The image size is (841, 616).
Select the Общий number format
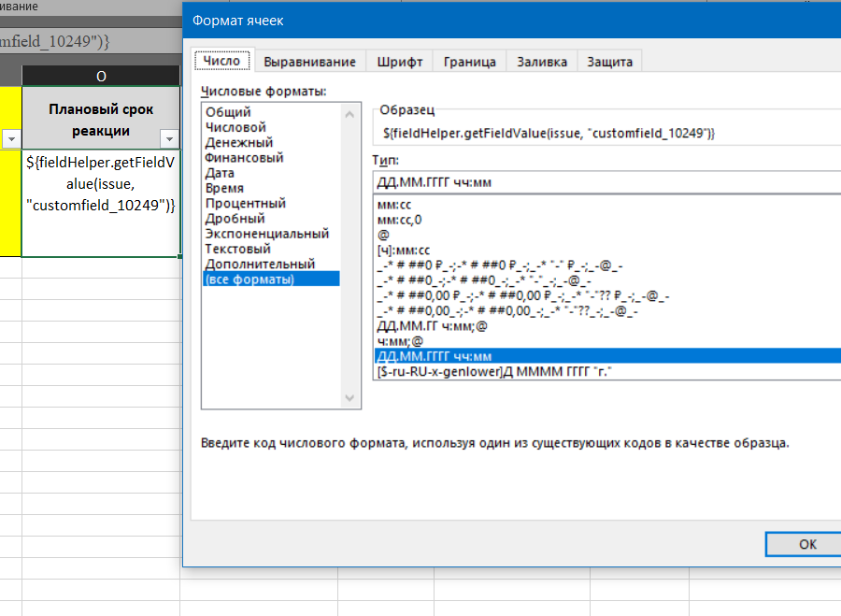(x=271, y=111)
